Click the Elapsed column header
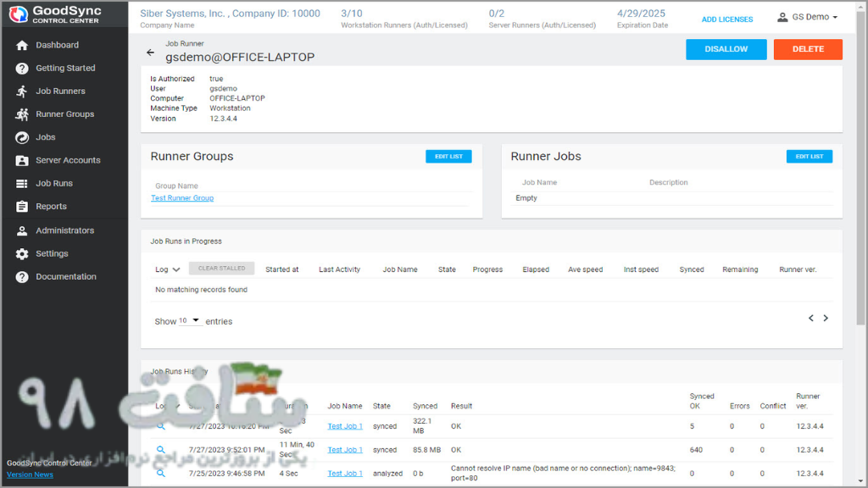Image resolution: width=868 pixels, height=488 pixels. (x=536, y=270)
